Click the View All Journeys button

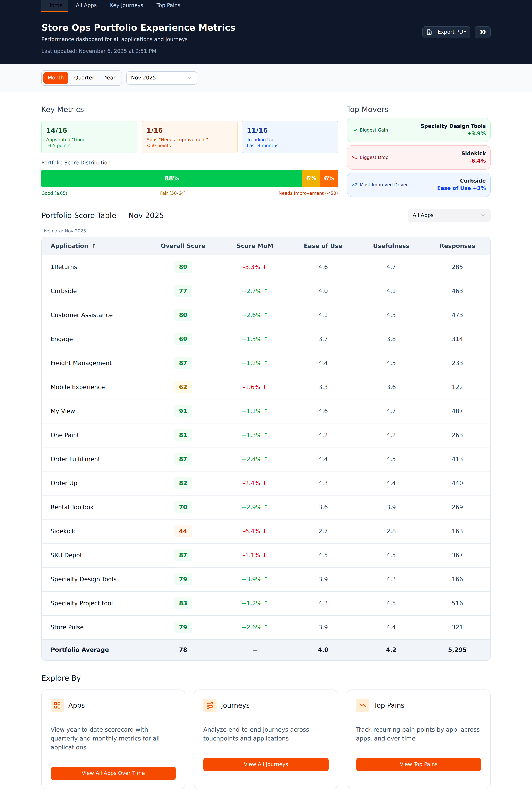click(266, 764)
